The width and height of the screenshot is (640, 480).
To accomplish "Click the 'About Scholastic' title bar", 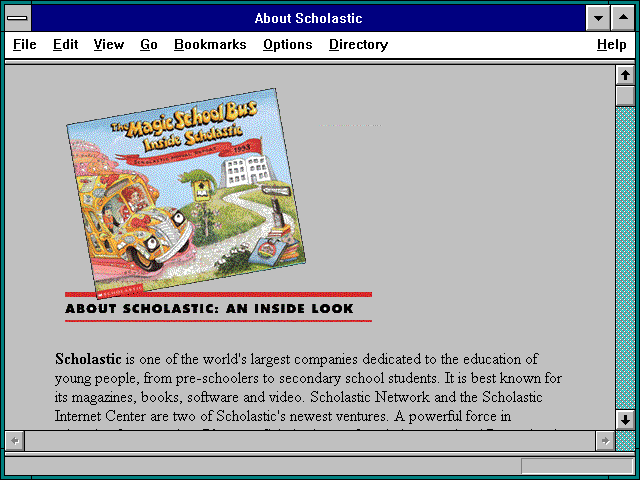I will click(x=309, y=18).
